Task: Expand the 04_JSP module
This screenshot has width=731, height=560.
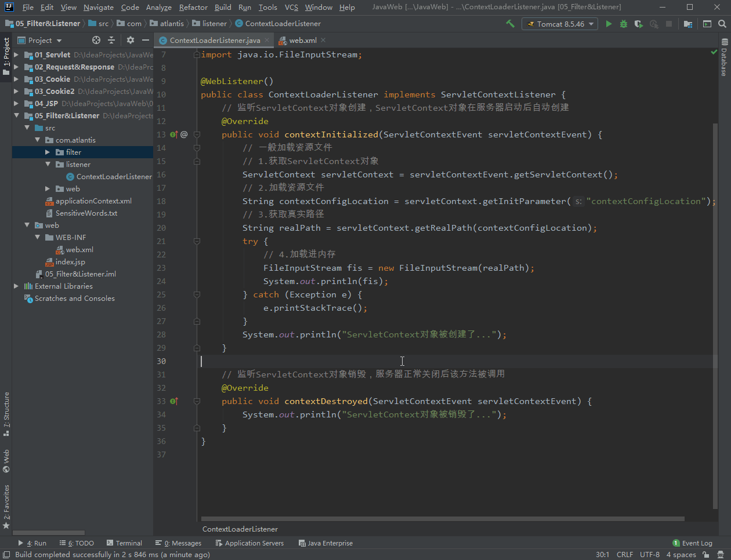Action: 16,104
